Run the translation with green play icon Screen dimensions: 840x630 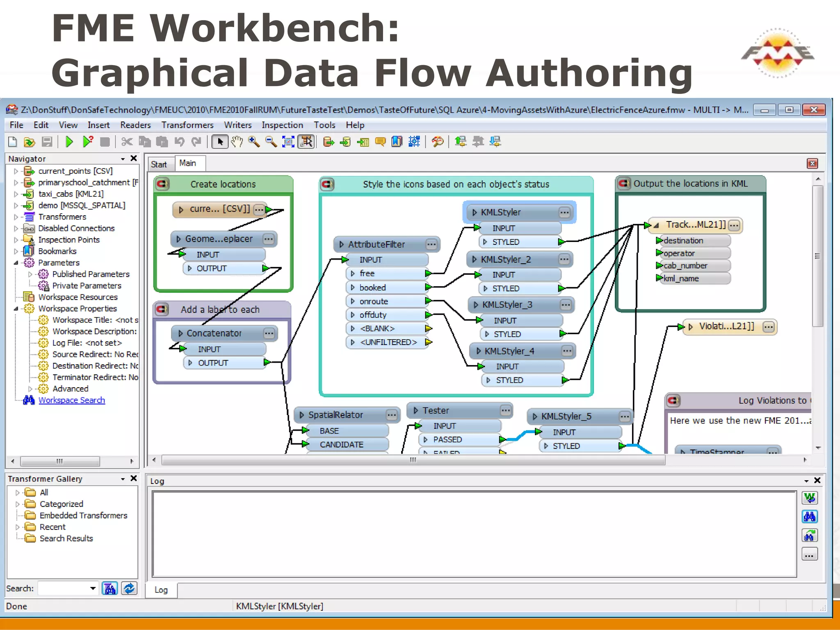[69, 142]
